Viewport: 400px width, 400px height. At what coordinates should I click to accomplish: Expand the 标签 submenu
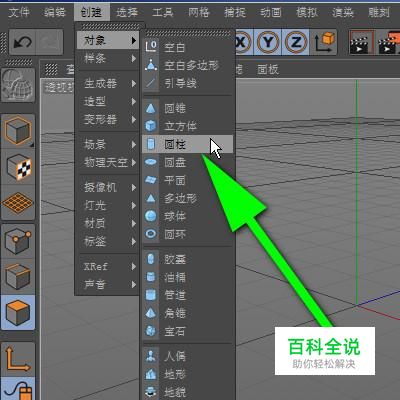click(108, 241)
